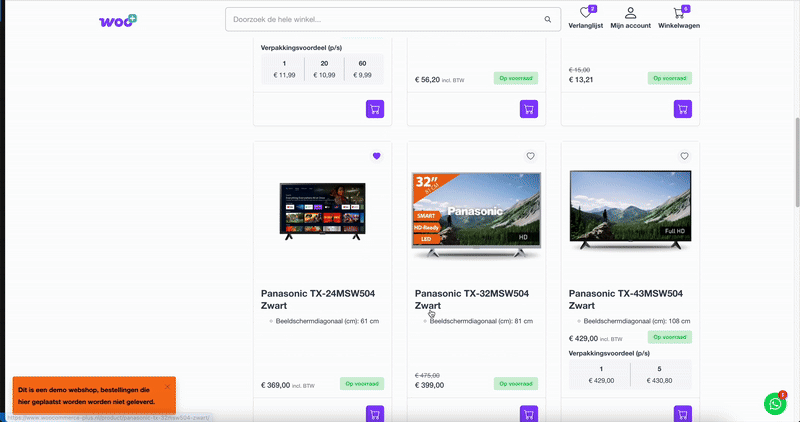Select the 5-piece €430,80 pricing tier
The image size is (800, 422).
(661, 375)
